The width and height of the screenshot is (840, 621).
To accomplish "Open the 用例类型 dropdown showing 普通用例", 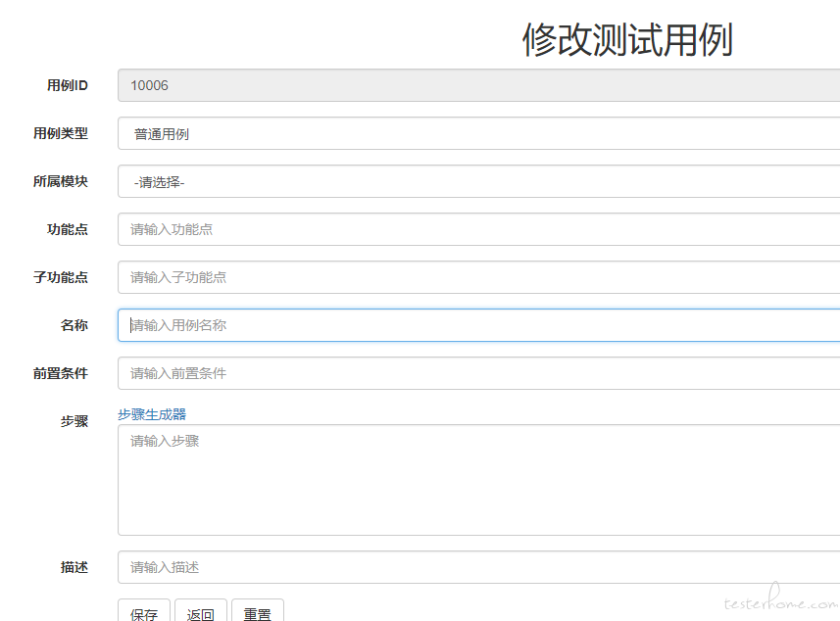I will click(x=479, y=133).
